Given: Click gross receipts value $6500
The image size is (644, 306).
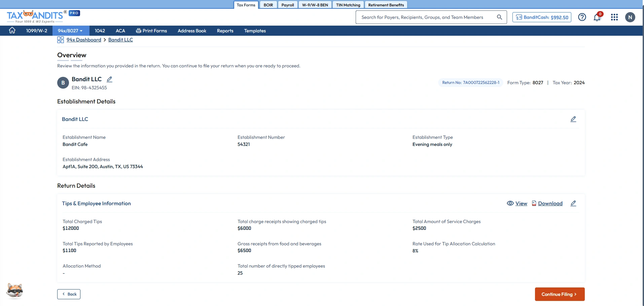Looking at the screenshot, I should (244, 250).
